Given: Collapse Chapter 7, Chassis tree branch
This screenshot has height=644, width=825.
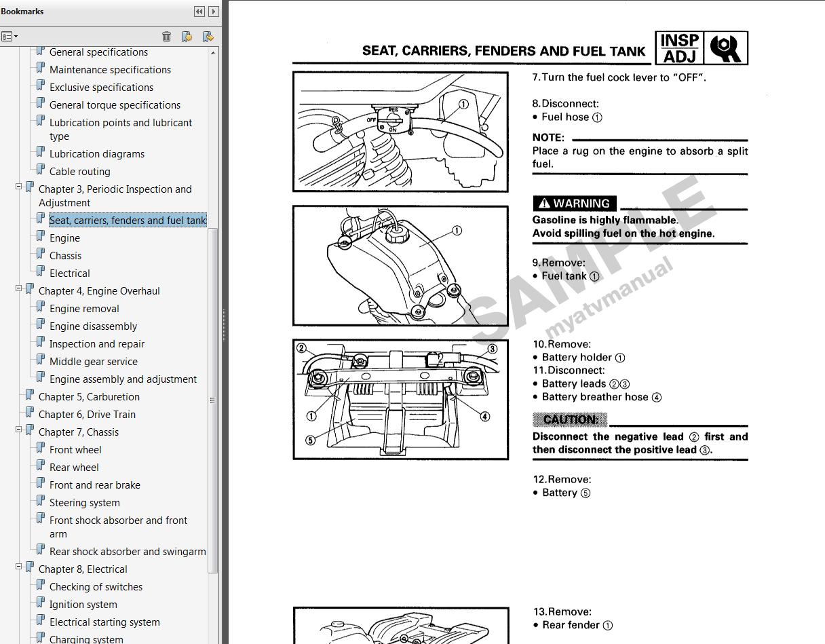Looking at the screenshot, I should tap(19, 429).
